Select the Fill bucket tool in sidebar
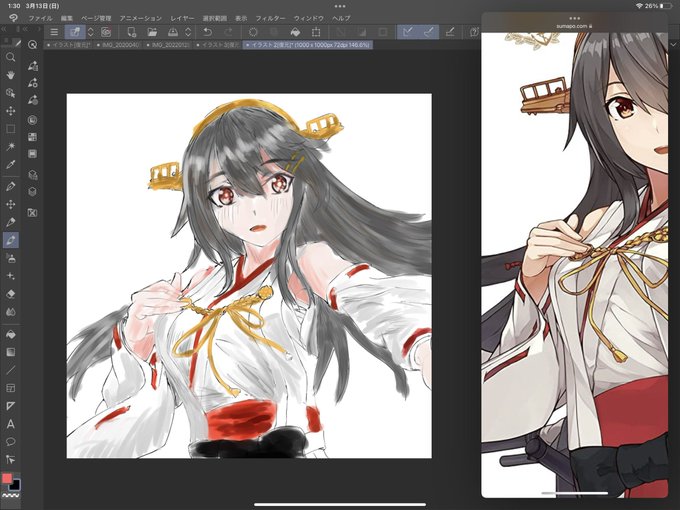Screen dimensions: 680x510 click(10, 334)
